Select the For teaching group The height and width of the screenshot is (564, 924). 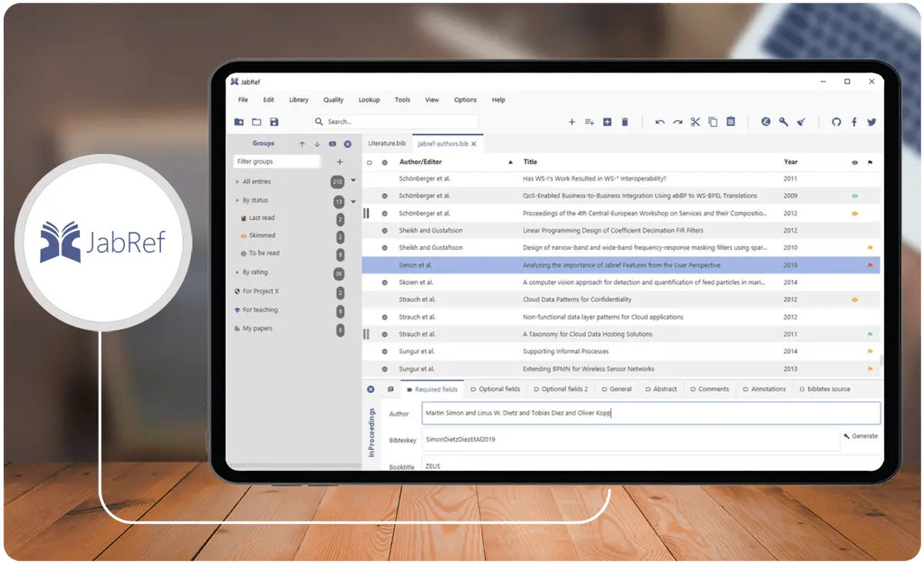coord(260,310)
